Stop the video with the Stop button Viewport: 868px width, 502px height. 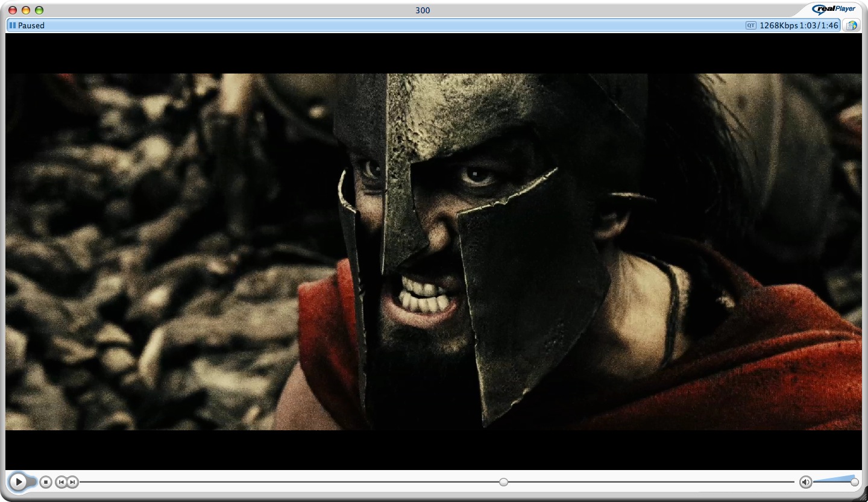(x=46, y=482)
